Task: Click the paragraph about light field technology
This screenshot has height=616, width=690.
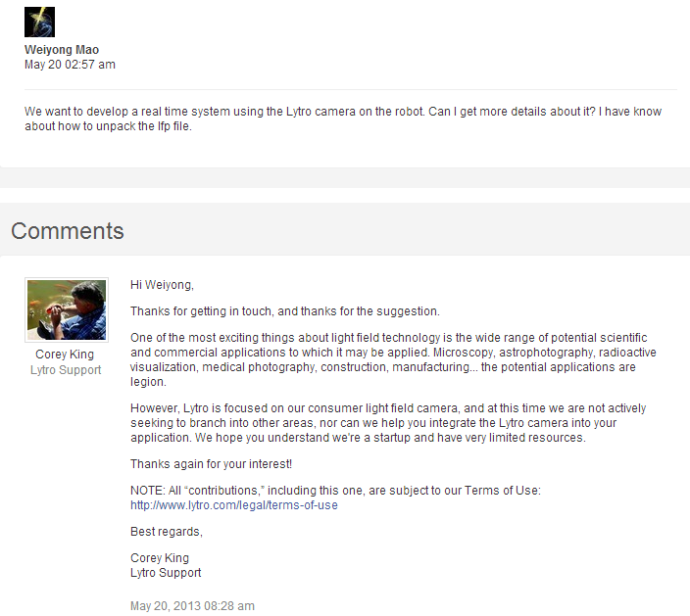Action: click(392, 353)
